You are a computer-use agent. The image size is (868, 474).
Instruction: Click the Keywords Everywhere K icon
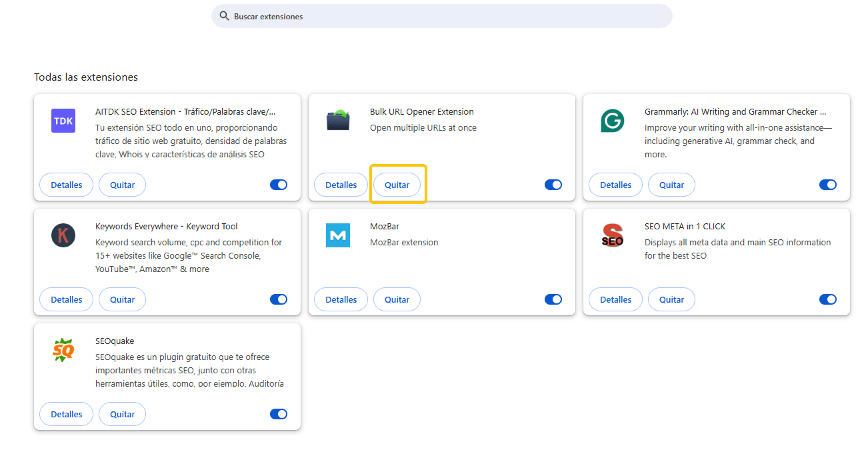tap(63, 235)
